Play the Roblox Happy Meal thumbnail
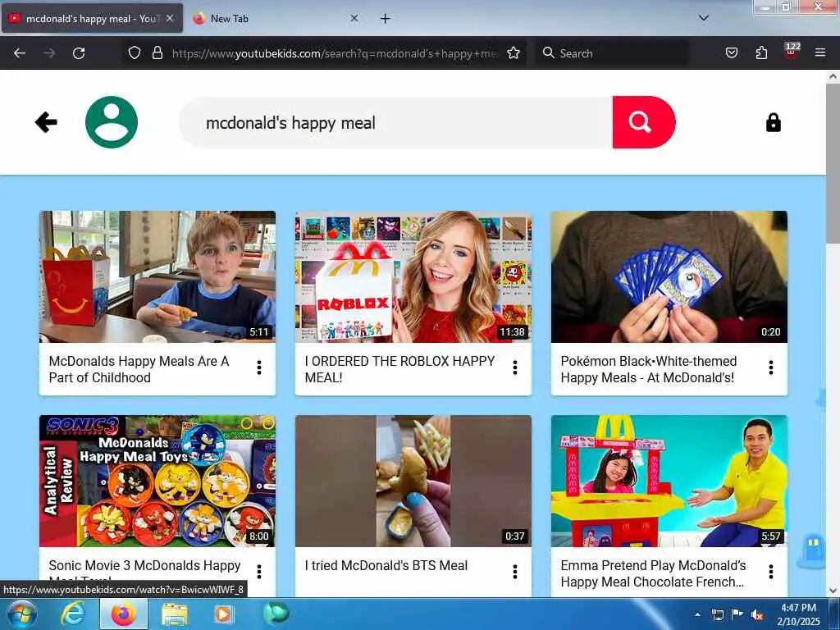Screen dimensions: 840x630 tap(413, 277)
